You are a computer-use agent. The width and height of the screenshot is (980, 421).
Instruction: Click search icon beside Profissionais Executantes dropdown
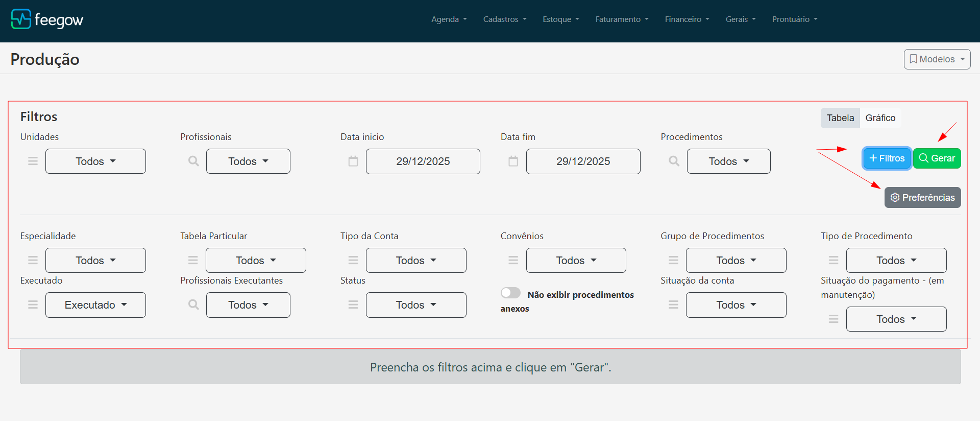click(x=193, y=305)
